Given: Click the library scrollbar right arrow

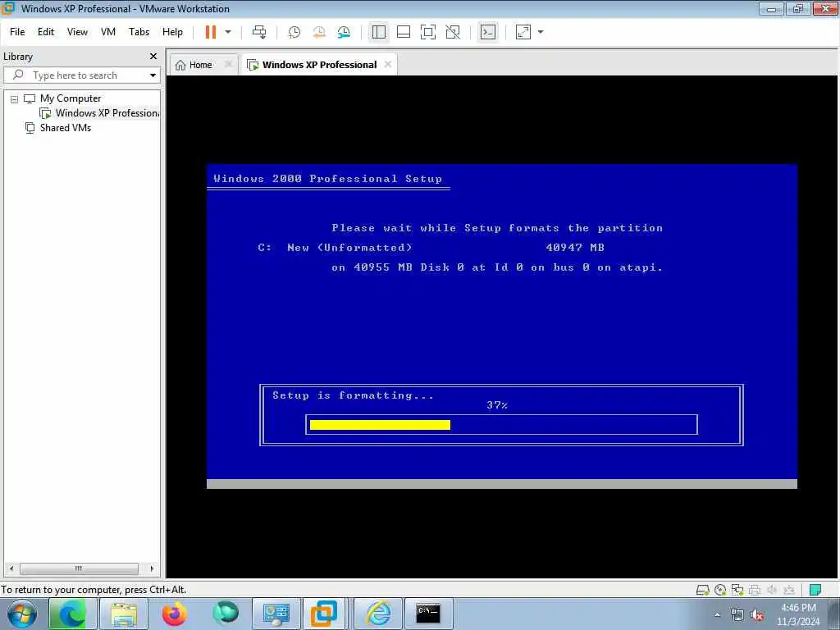Looking at the screenshot, I should point(152,568).
